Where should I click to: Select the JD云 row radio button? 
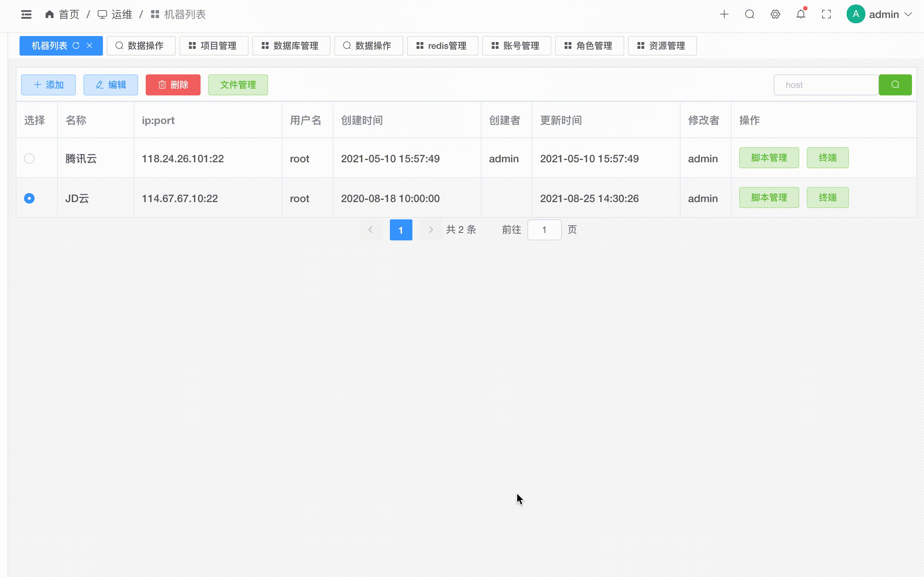click(29, 198)
